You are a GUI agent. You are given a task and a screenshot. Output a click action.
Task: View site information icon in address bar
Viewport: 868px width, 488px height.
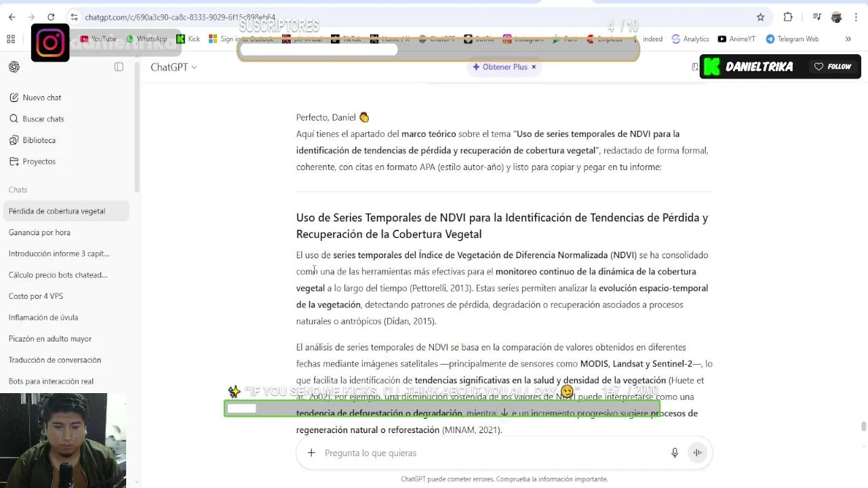74,17
